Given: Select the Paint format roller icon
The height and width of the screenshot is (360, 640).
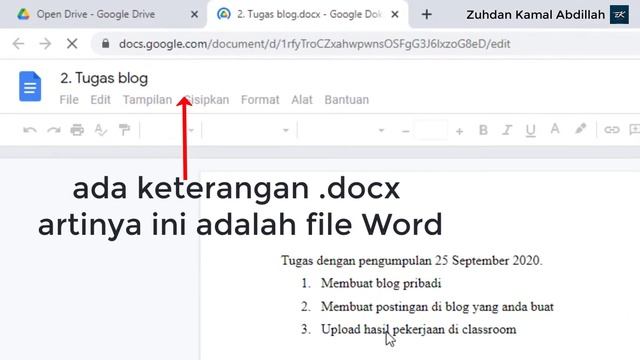Looking at the screenshot, I should (124, 130).
